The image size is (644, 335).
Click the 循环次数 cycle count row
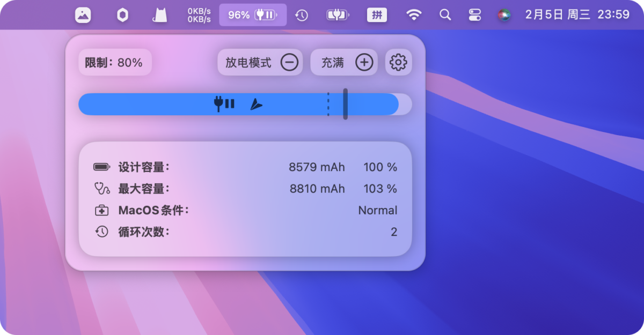245,232
